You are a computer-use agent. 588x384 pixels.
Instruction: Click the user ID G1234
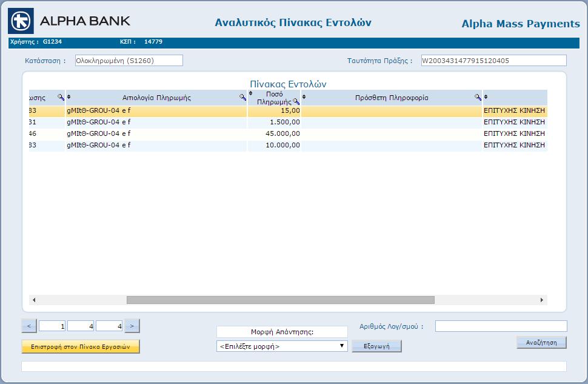52,42
